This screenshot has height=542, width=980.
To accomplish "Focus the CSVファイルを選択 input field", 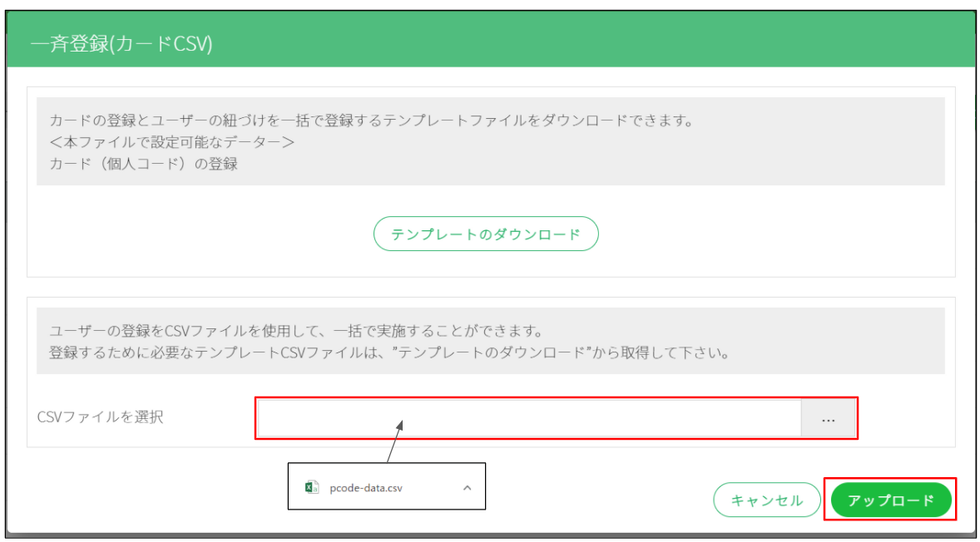I will click(x=529, y=419).
